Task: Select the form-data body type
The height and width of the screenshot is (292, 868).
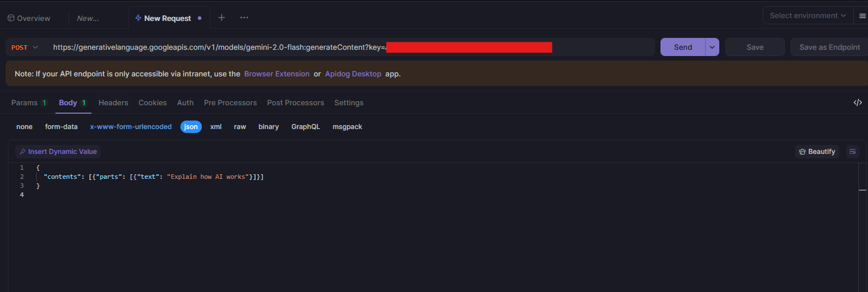Action: (x=61, y=127)
